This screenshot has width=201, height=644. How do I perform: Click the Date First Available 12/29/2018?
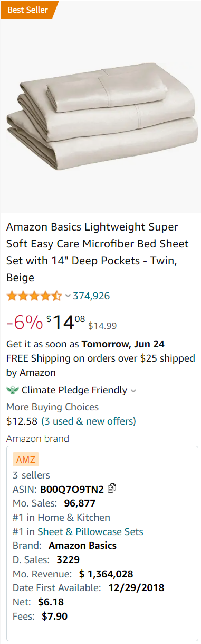point(136,588)
